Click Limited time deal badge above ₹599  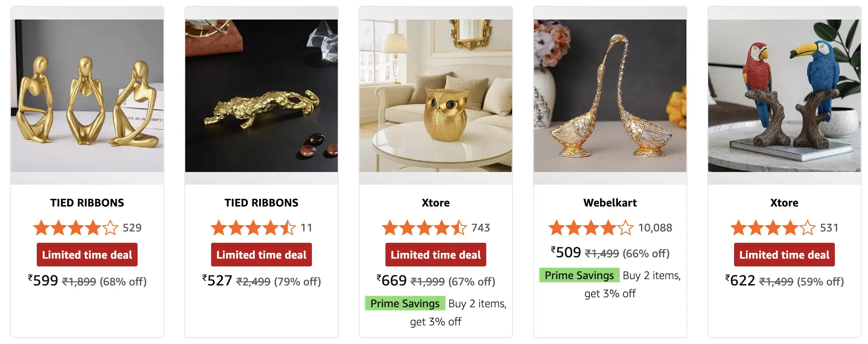(x=87, y=255)
